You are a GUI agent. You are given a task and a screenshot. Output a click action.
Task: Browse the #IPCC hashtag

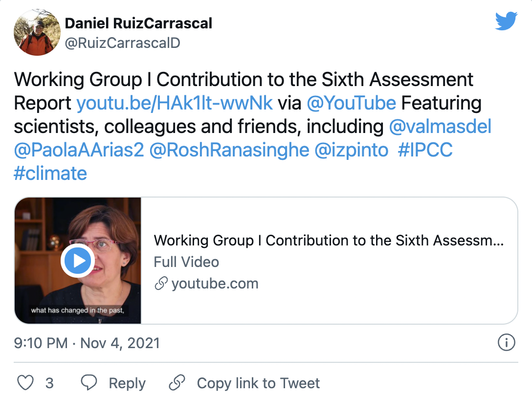425,150
